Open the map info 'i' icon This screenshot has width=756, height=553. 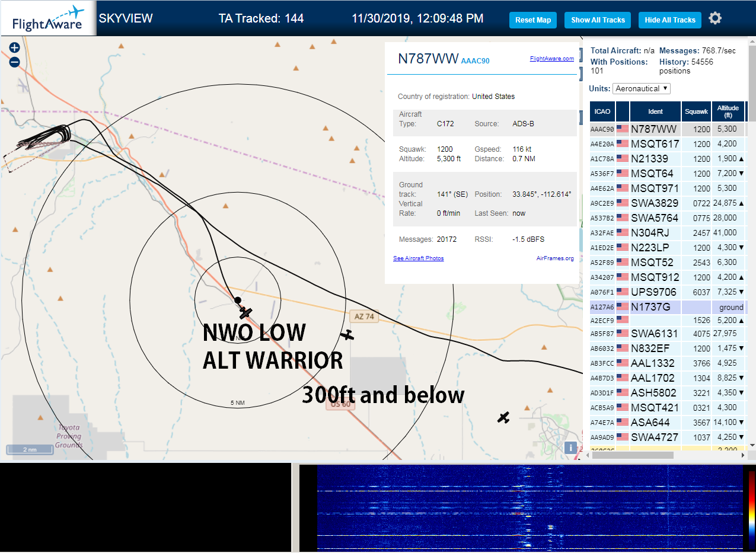tap(570, 447)
